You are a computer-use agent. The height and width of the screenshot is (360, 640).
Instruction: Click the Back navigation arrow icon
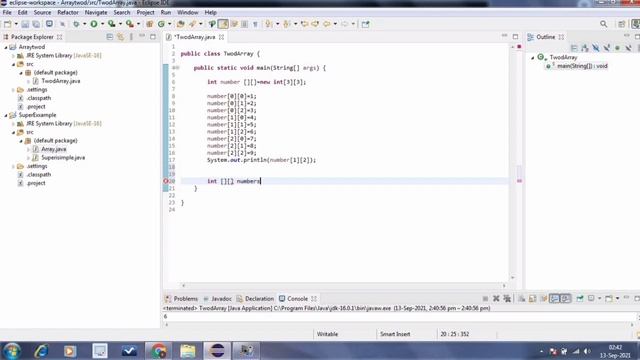tap(327, 24)
